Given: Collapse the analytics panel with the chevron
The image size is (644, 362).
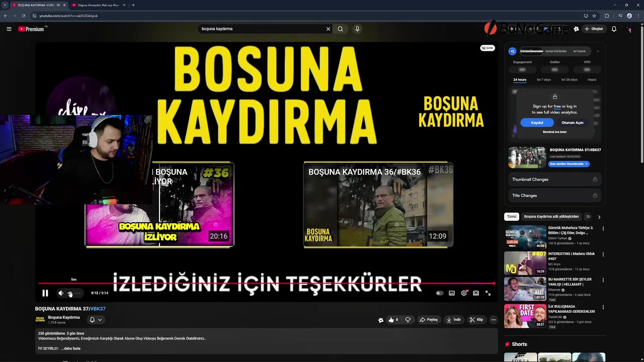Looking at the screenshot, I should tap(598, 51).
